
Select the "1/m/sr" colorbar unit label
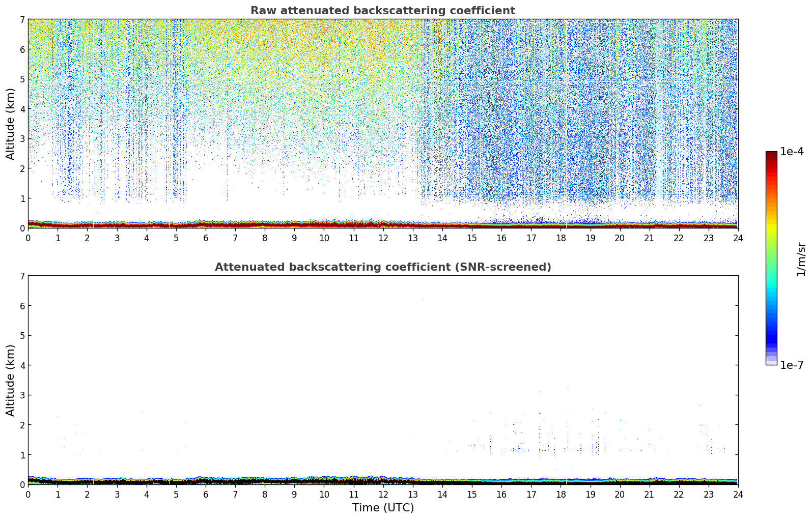point(801,259)
